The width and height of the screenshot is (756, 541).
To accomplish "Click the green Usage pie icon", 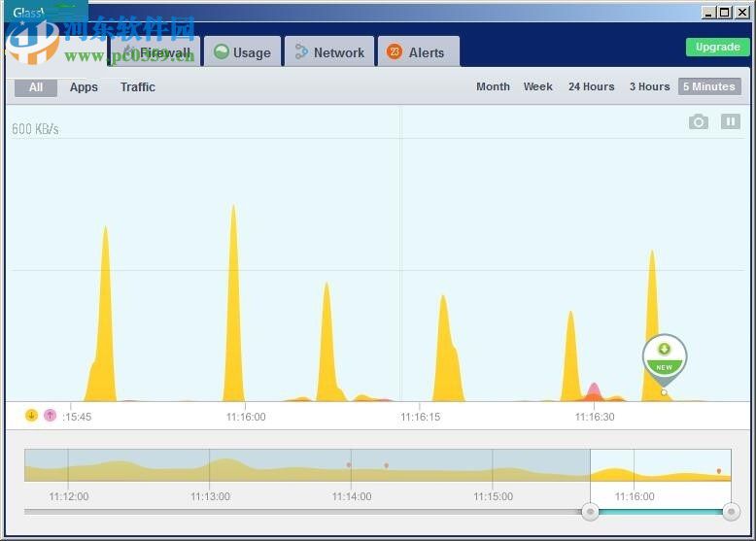I will 222,52.
